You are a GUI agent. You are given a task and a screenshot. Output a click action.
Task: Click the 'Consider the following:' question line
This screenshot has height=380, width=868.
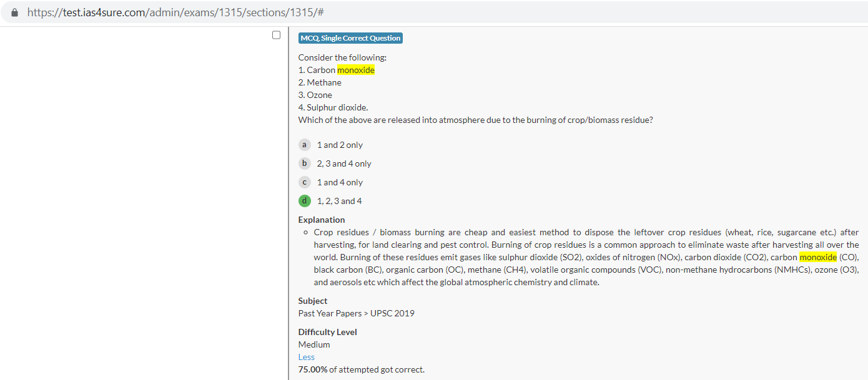point(342,57)
